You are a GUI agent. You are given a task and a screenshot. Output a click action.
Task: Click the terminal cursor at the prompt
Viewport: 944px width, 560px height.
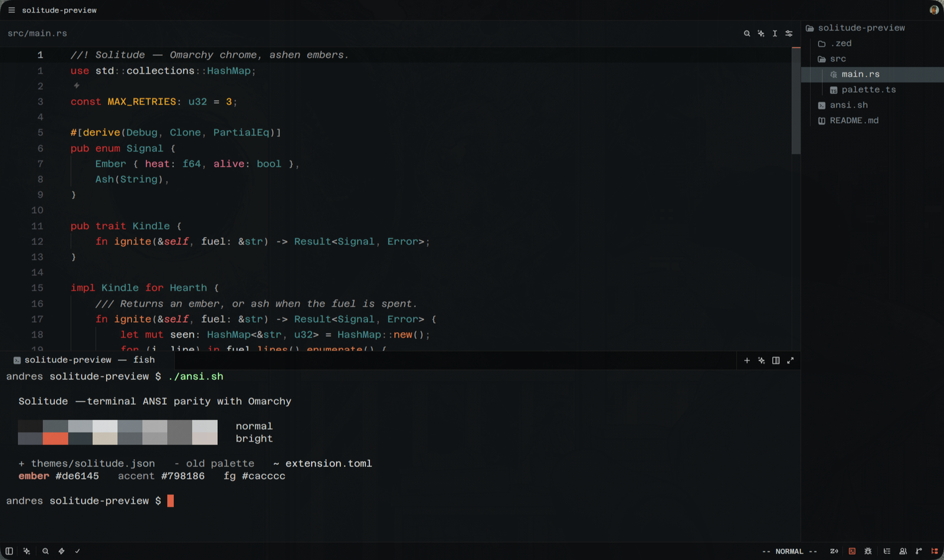click(171, 501)
